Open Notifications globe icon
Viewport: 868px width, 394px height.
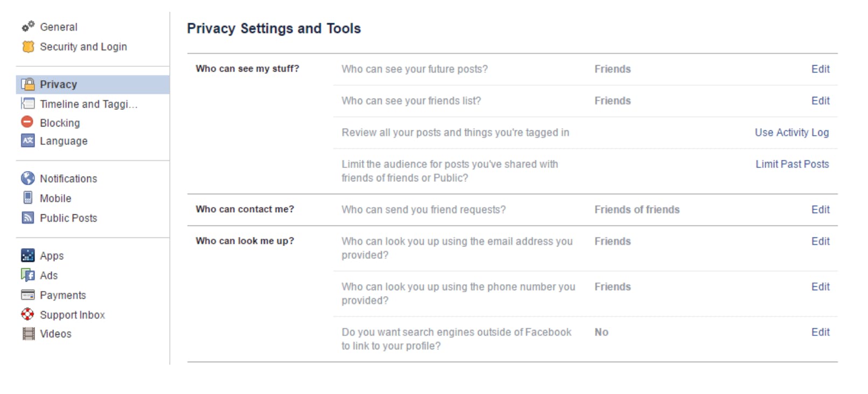coord(27,178)
